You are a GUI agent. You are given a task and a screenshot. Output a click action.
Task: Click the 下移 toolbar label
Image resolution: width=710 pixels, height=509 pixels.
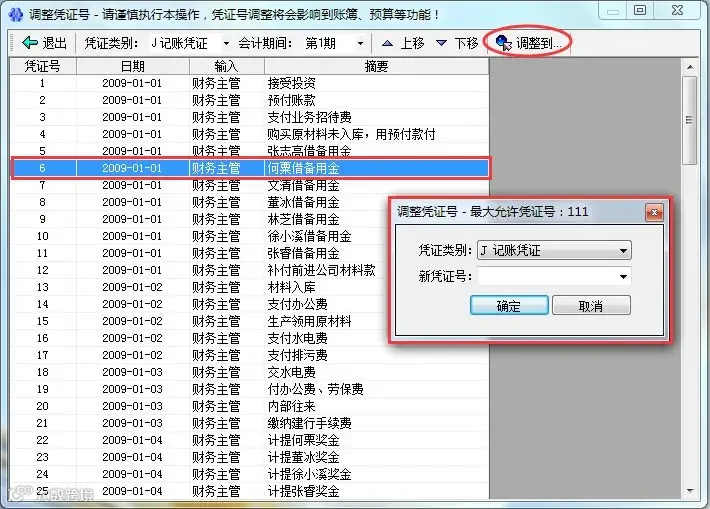click(x=466, y=43)
